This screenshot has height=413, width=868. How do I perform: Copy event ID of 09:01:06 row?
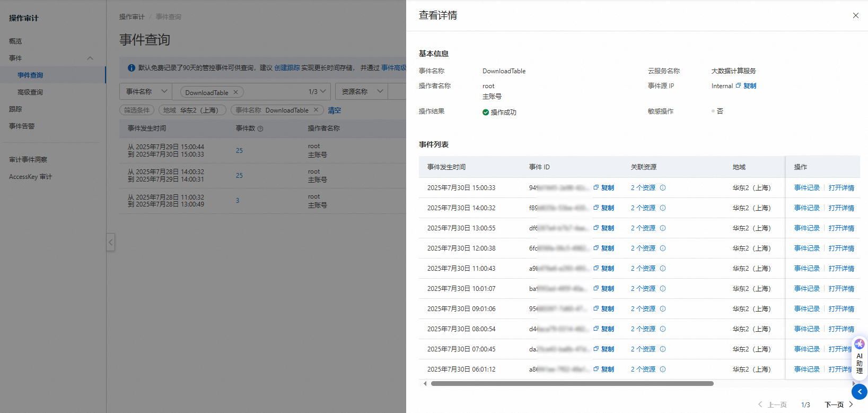[604, 308]
